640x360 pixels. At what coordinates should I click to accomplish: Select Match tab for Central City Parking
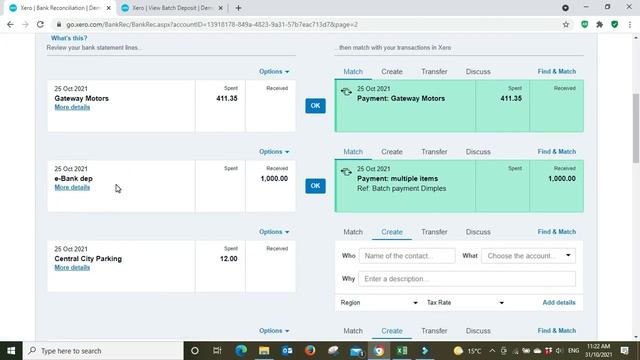[x=353, y=231]
